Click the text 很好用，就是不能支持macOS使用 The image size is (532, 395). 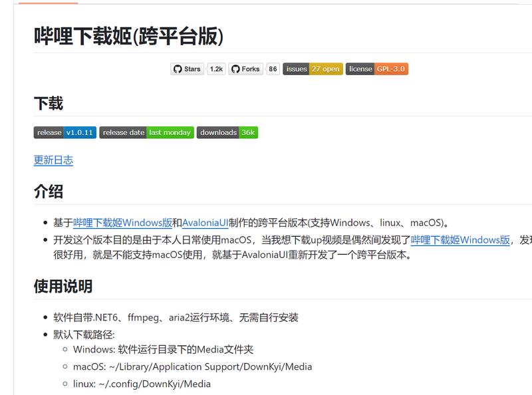click(x=128, y=255)
